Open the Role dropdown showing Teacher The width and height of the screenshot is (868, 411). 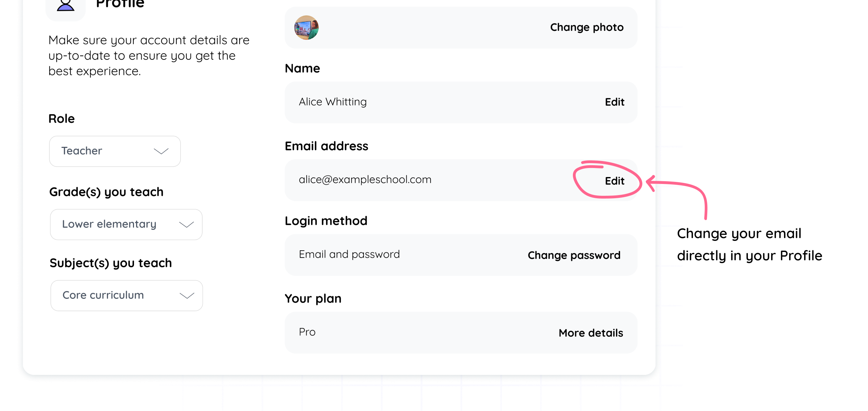[115, 151]
